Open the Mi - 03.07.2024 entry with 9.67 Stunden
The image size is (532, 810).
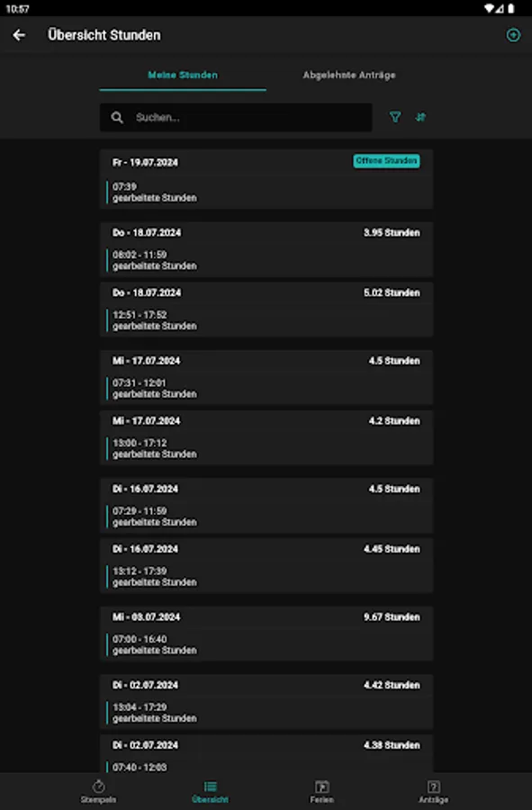pos(266,634)
